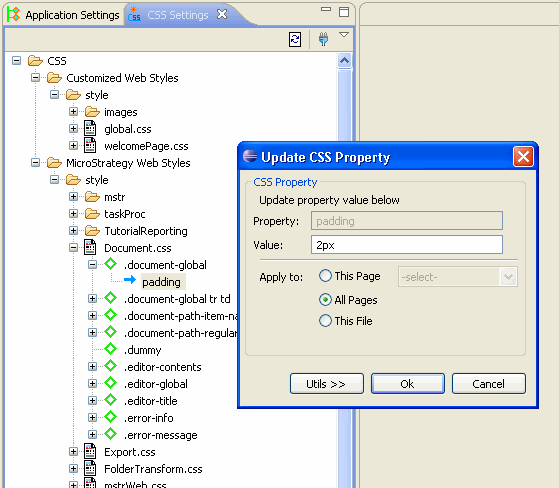Select the All Pages radio button
This screenshot has width=559, height=488.
click(325, 300)
